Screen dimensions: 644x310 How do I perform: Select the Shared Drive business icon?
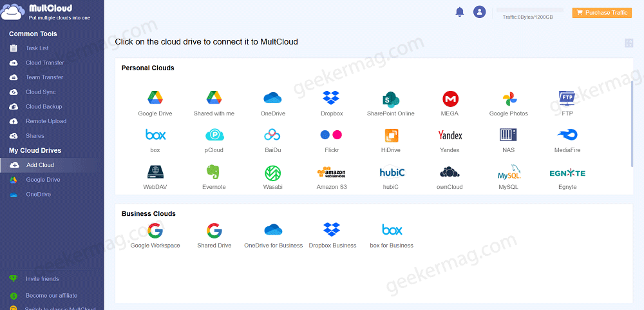[x=214, y=231]
